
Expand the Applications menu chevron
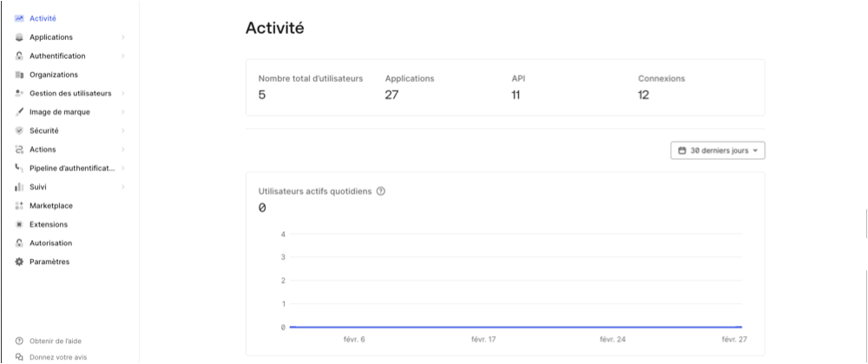123,37
